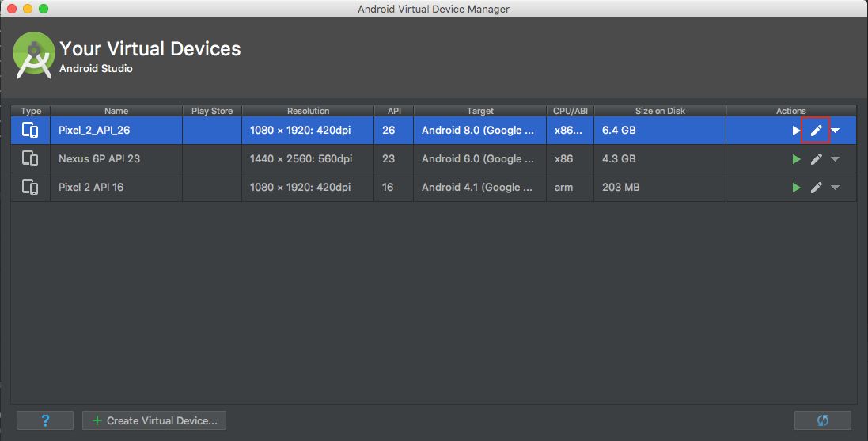868x441 pixels.
Task: Sort by the Target column header
Action: [480, 111]
